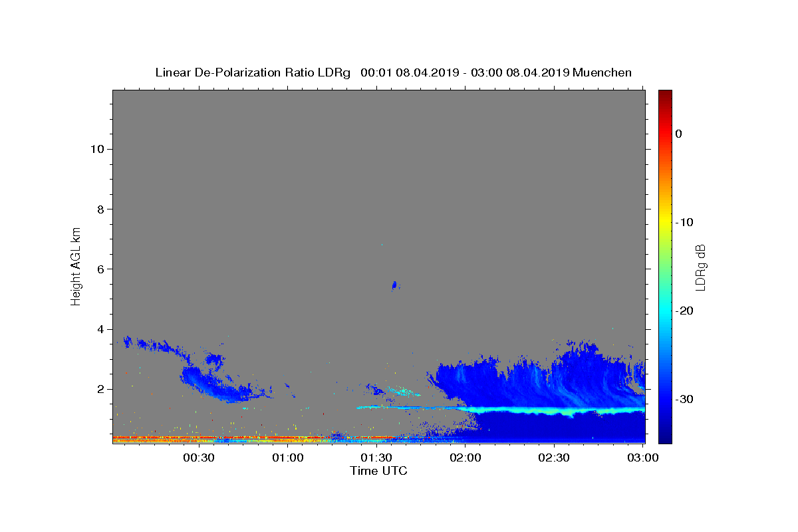Click the '02:30' time tick label
Viewport: 798px width, 532px height.
(x=554, y=458)
